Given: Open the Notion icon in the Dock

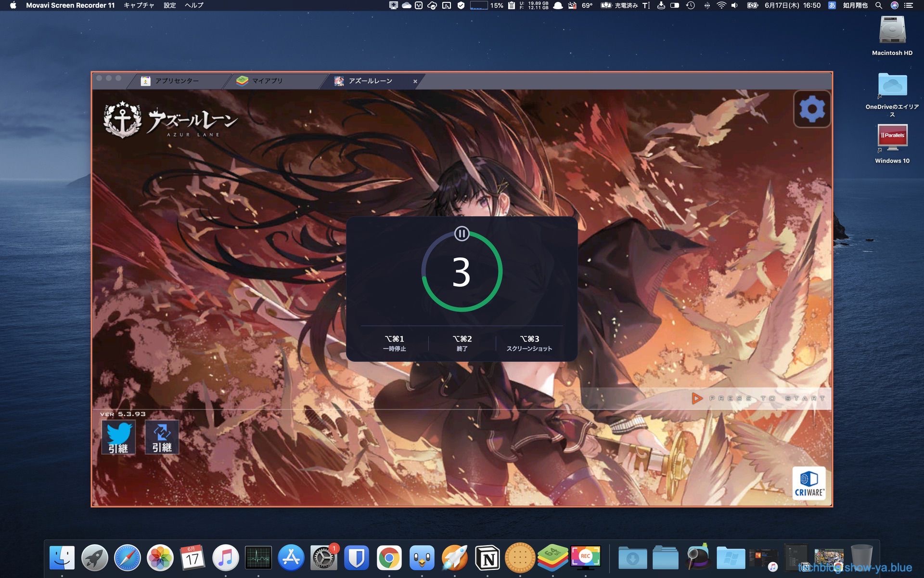Looking at the screenshot, I should [x=487, y=558].
